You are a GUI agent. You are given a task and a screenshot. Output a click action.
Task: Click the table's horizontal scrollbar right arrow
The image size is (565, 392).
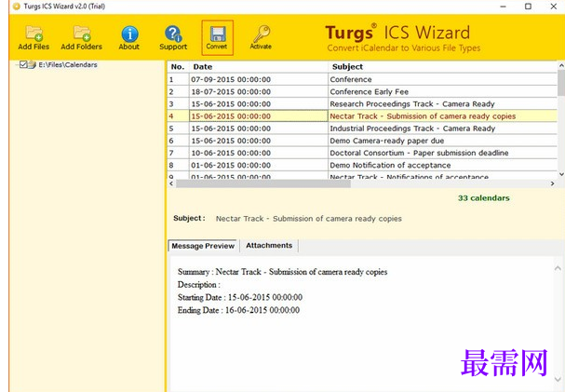click(x=552, y=183)
